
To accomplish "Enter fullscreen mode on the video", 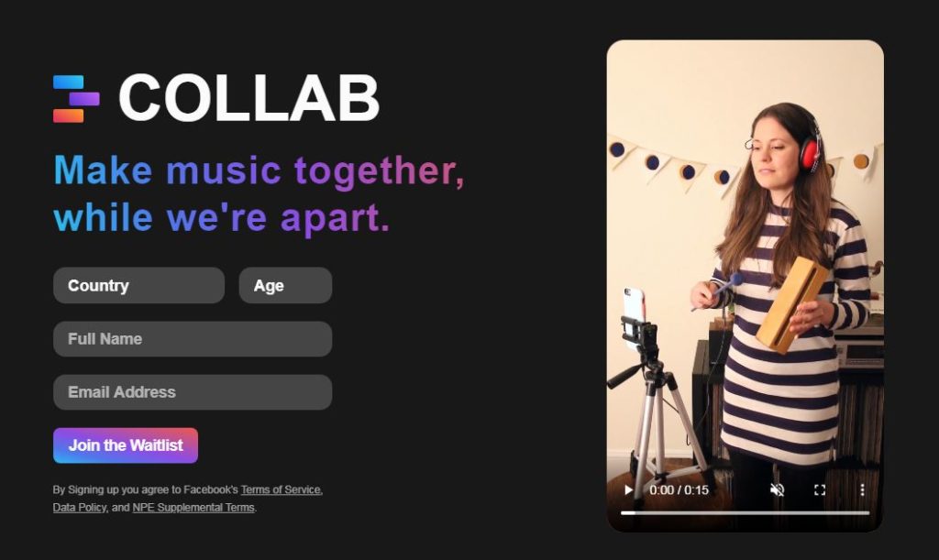I will pyautogui.click(x=820, y=490).
